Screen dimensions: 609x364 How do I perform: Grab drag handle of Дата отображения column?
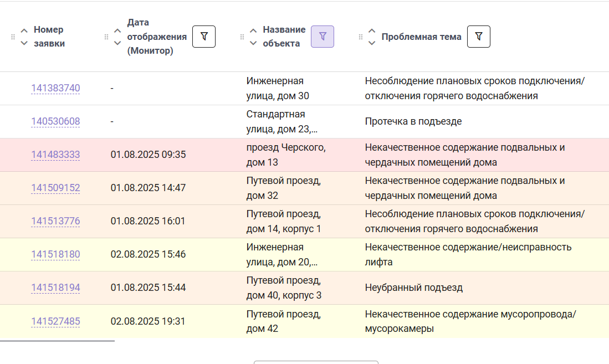coord(106,37)
